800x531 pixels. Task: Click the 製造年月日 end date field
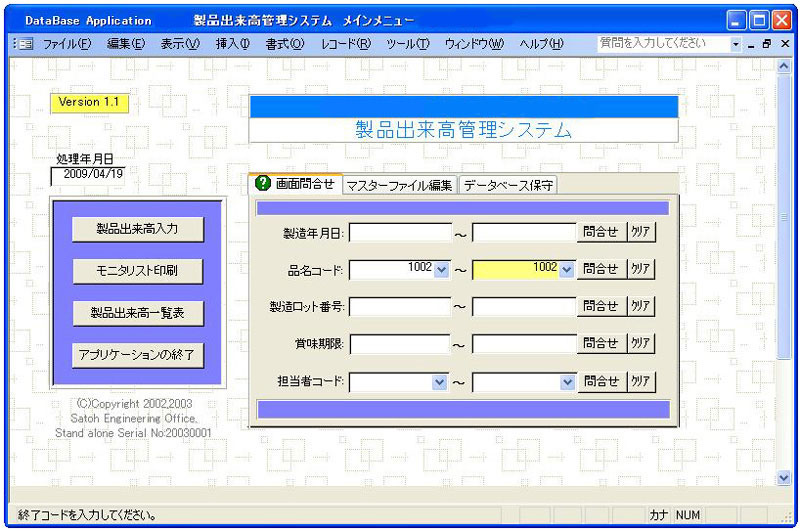pos(524,233)
